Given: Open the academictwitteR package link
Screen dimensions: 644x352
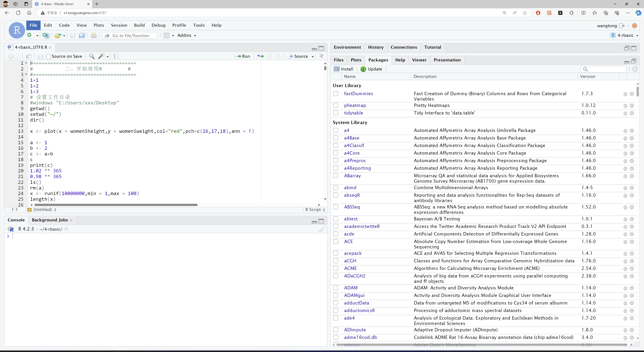Looking at the screenshot, I should click(x=362, y=226).
